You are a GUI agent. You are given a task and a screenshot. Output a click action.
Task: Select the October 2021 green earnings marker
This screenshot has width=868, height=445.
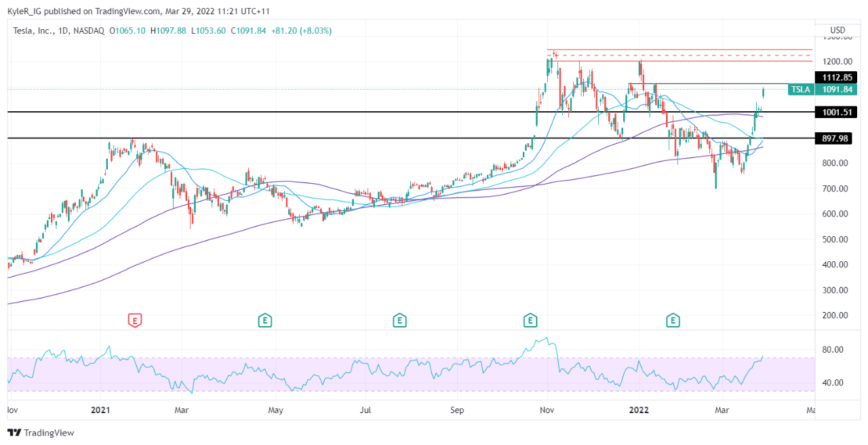click(531, 320)
